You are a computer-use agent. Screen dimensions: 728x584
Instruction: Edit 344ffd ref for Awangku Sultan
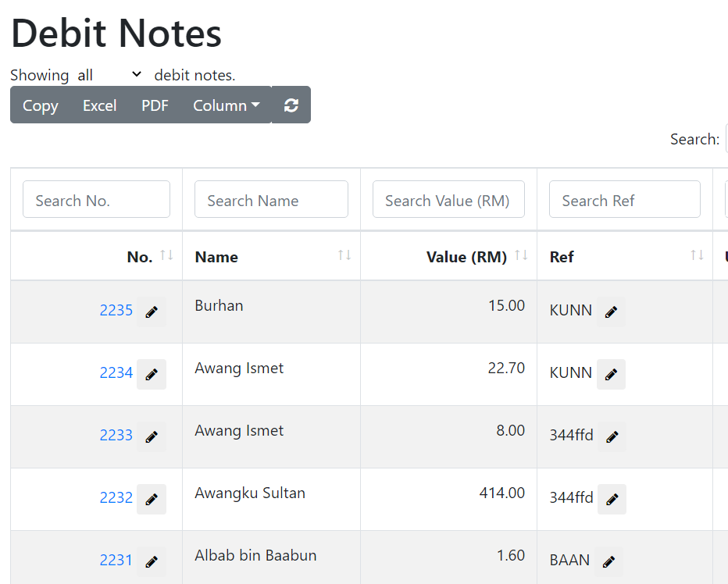coord(612,499)
